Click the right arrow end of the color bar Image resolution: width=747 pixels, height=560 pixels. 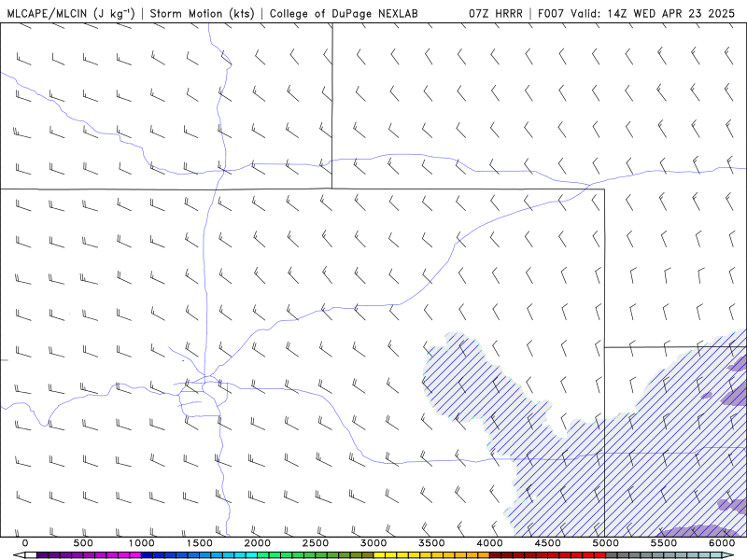click(x=728, y=554)
